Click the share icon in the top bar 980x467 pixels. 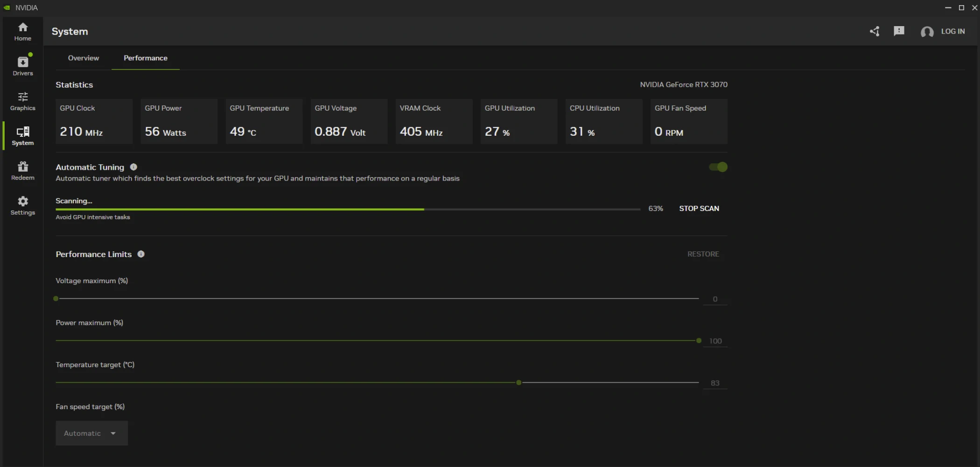[875, 31]
